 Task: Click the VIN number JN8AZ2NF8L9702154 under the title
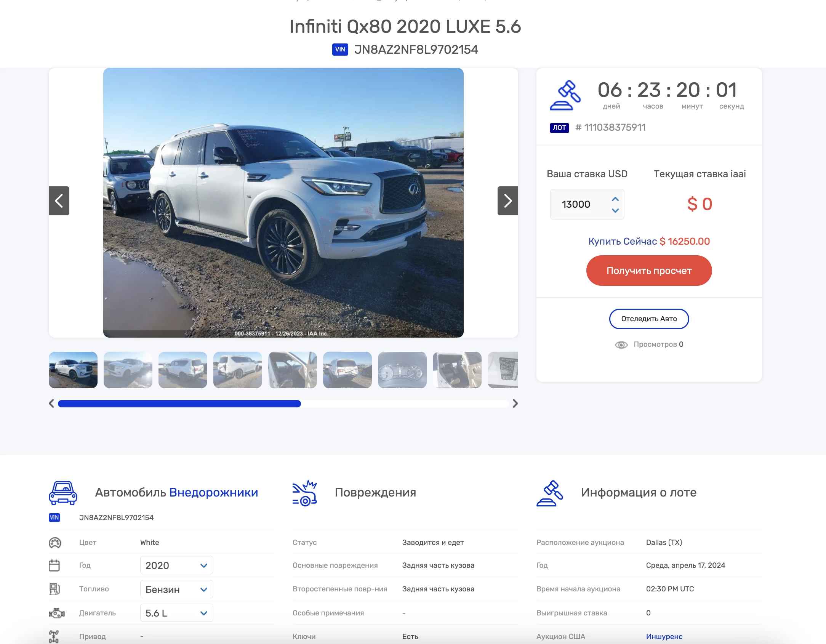[x=416, y=50]
